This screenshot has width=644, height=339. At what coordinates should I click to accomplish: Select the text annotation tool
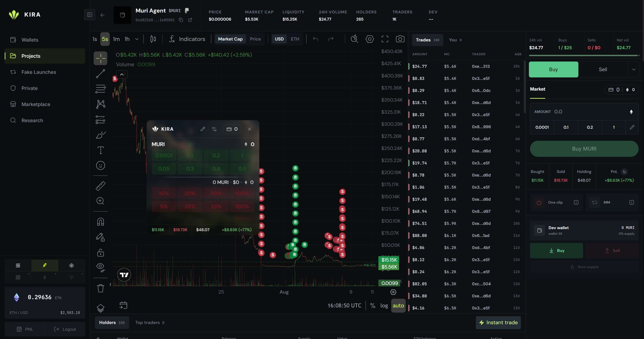101,150
